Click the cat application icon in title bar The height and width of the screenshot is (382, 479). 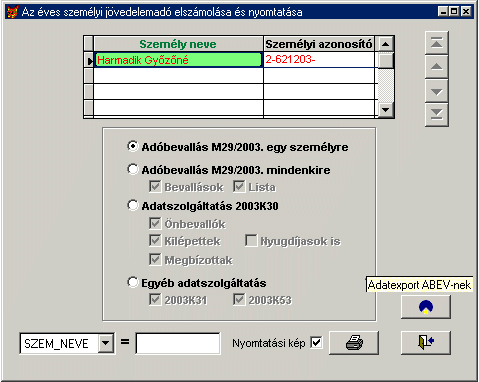(x=12, y=12)
